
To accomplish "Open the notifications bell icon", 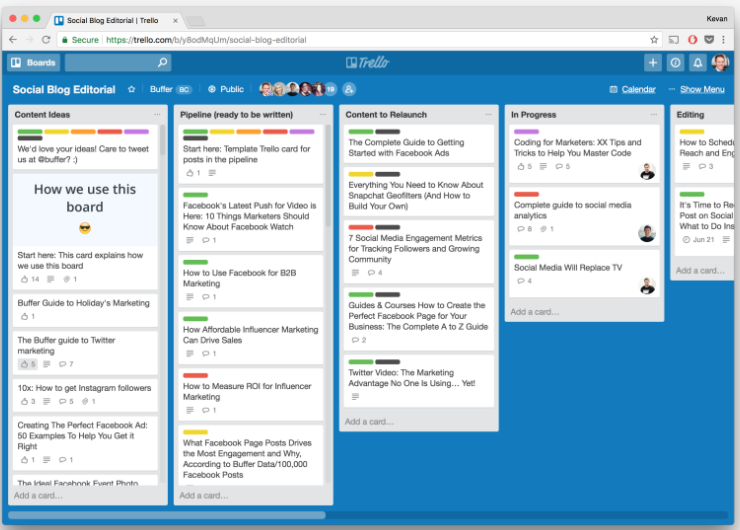I will [698, 62].
